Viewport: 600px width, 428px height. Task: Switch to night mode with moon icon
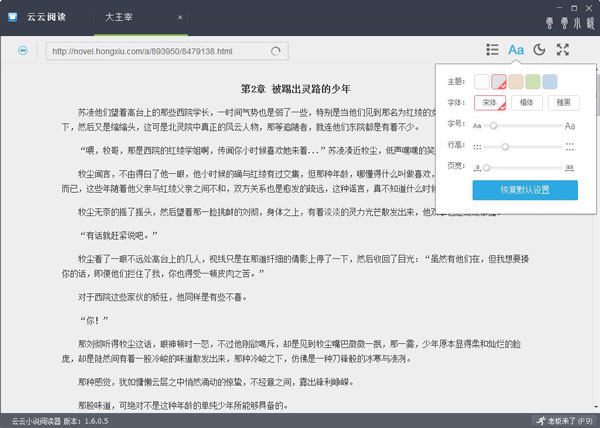coord(539,49)
